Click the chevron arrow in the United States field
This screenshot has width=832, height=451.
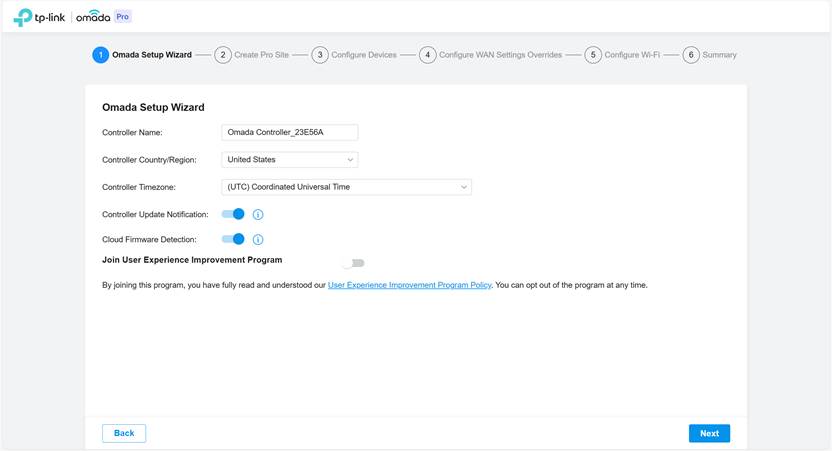tap(349, 159)
